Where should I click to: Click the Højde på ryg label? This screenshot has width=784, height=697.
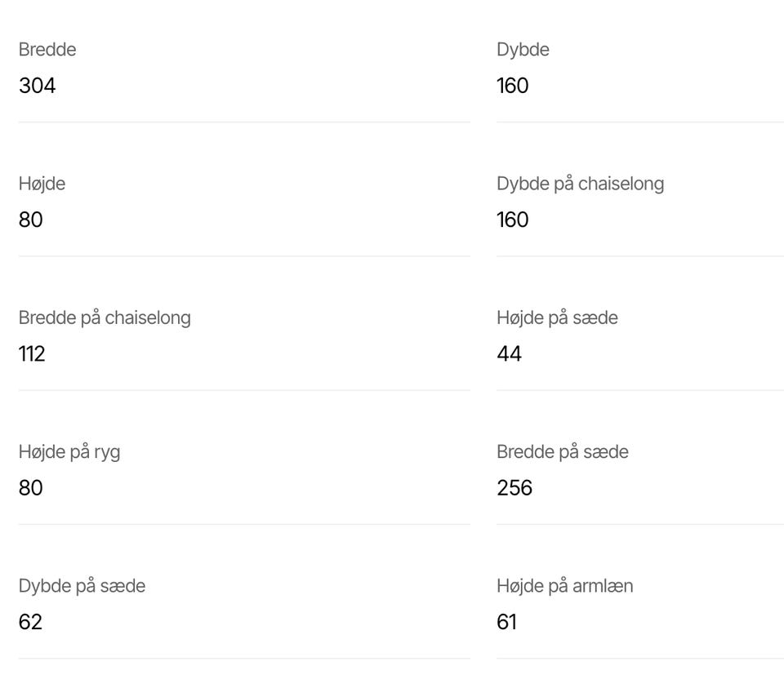pos(69,451)
